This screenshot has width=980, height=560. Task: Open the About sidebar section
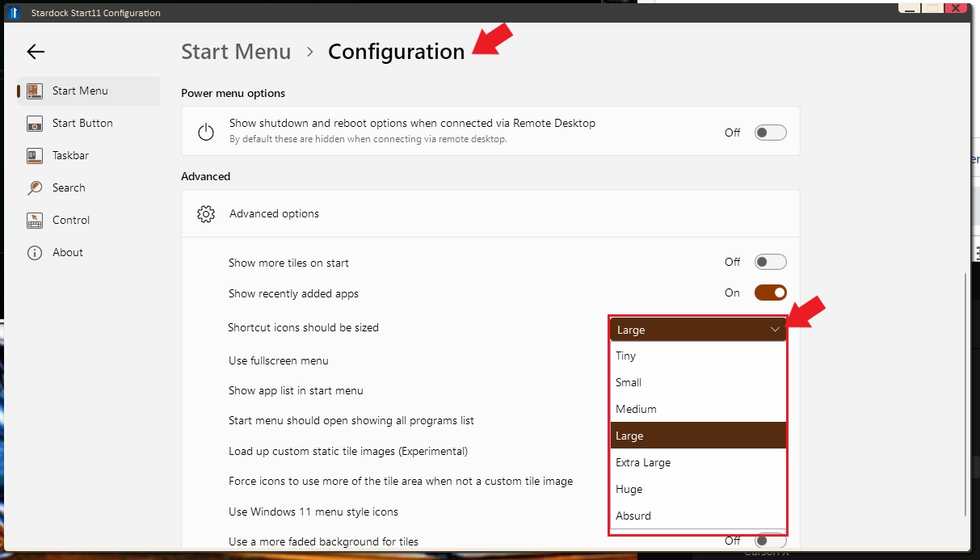pos(88,252)
